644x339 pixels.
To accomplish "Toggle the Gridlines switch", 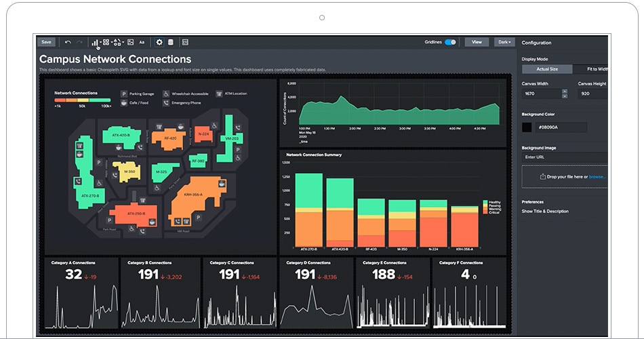I will (x=450, y=42).
